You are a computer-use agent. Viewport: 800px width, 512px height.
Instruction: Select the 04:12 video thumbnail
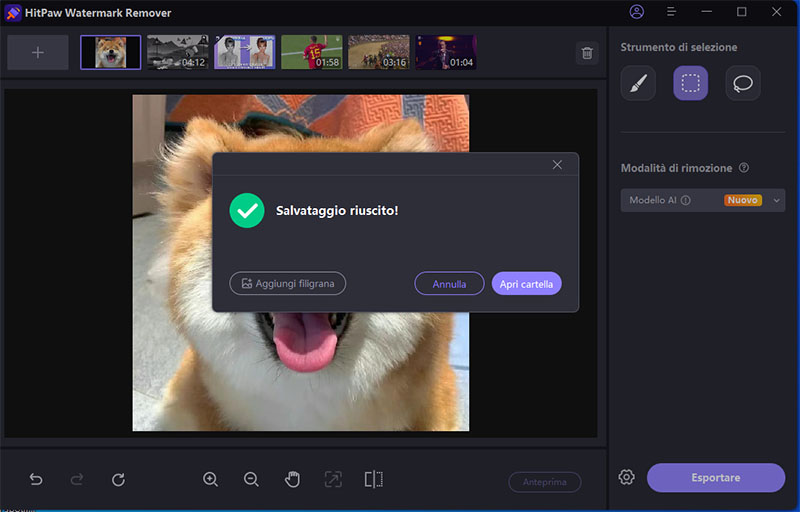[178, 52]
